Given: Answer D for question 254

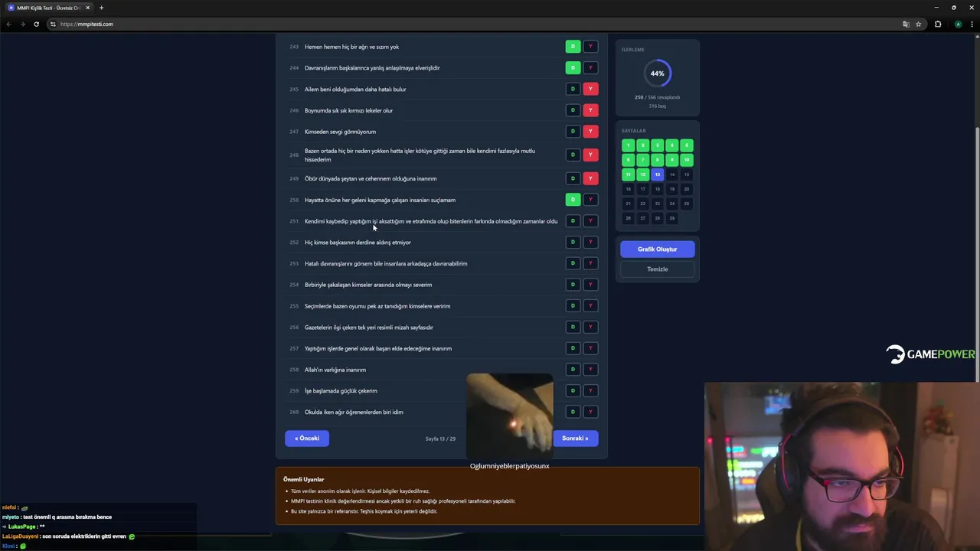Looking at the screenshot, I should [x=573, y=285].
